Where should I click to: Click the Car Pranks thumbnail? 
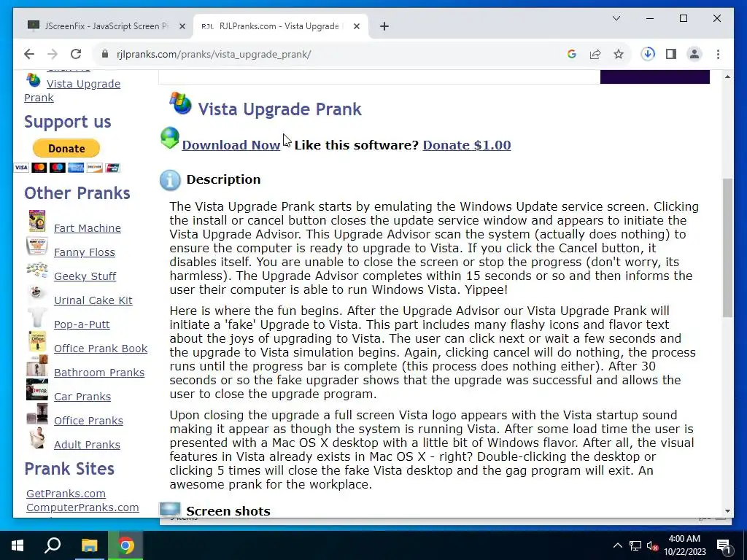click(37, 389)
